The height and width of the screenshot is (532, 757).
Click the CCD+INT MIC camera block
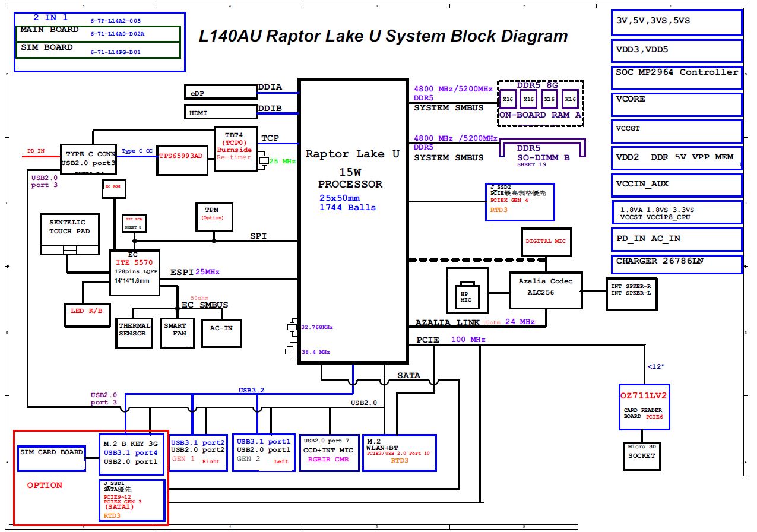[x=330, y=453]
